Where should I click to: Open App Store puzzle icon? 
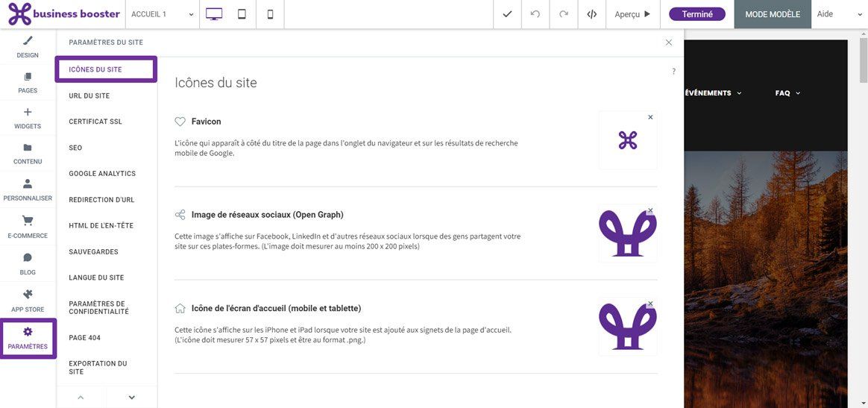[x=28, y=295]
